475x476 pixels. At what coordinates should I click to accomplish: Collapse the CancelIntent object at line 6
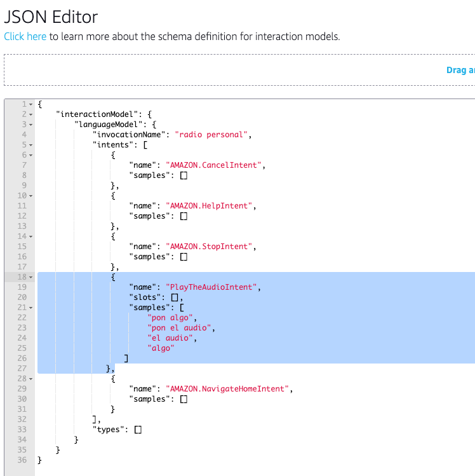[31, 155]
